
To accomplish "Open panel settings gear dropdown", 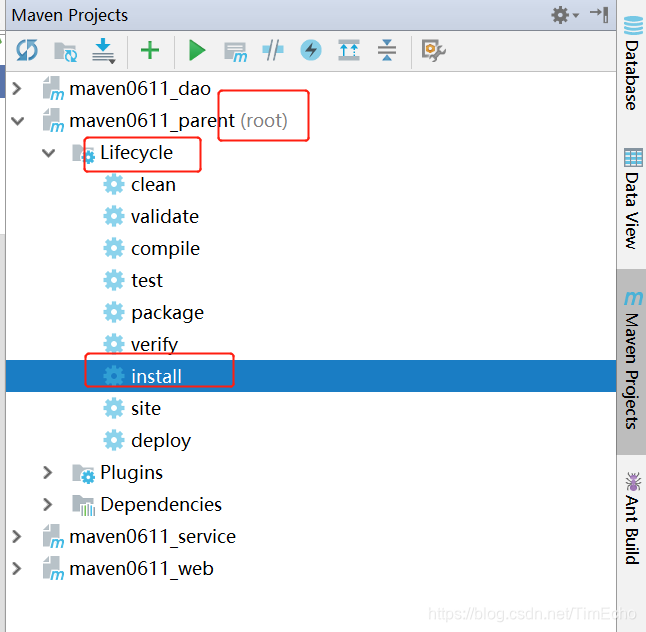I will tap(565, 15).
